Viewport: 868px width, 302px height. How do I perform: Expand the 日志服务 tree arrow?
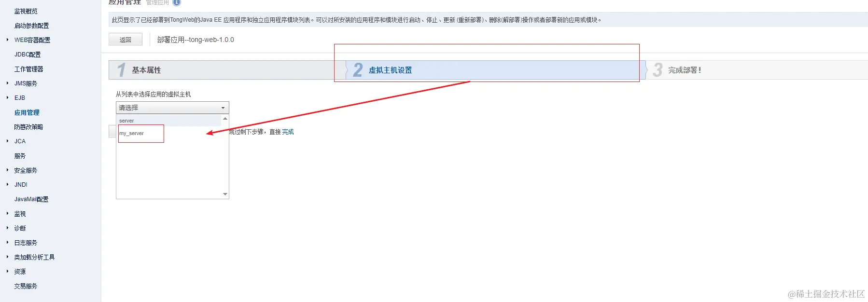pyautogui.click(x=7, y=242)
